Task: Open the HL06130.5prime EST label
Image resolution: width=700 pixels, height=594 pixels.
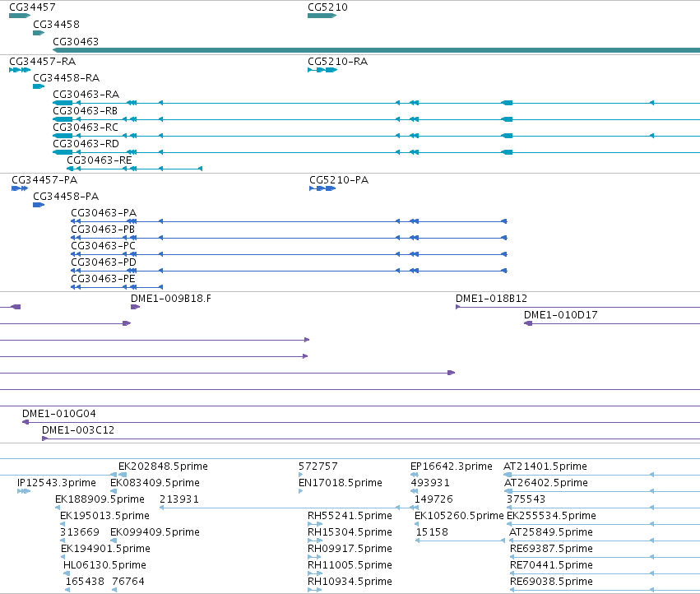Action: pos(105,565)
